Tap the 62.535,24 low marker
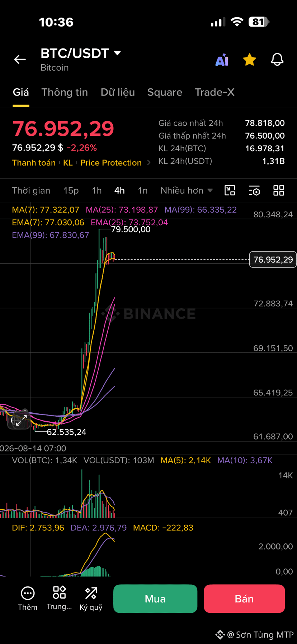This screenshot has height=644, width=297. coord(66,432)
